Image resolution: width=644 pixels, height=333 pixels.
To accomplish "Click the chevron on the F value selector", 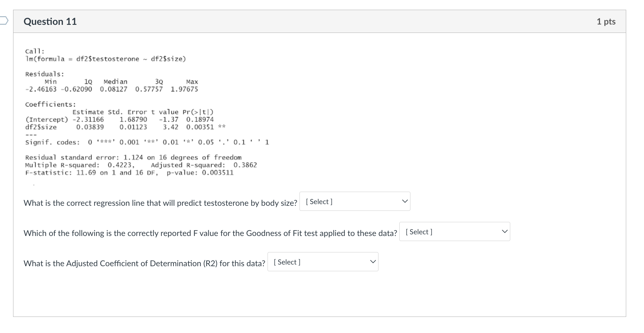I will tap(504, 231).
